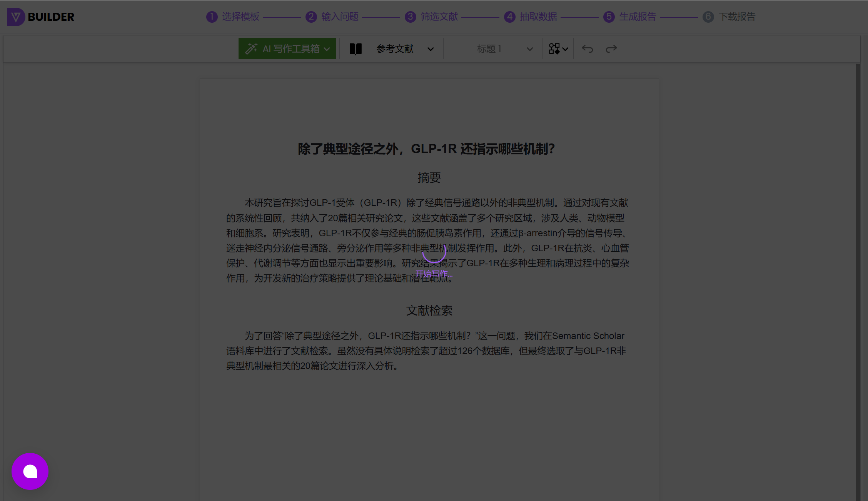Viewport: 868px width, 501px height.
Task: Open the chat support bubble
Action: [x=30, y=471]
